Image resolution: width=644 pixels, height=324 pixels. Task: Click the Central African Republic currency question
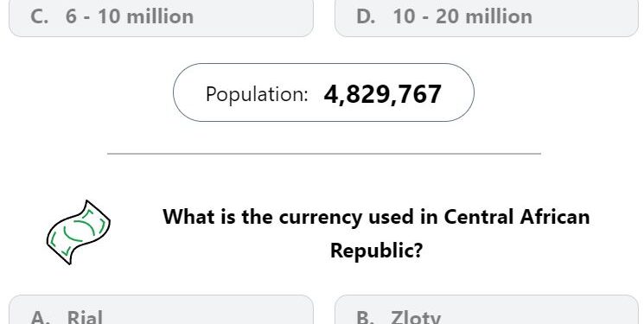coord(376,232)
